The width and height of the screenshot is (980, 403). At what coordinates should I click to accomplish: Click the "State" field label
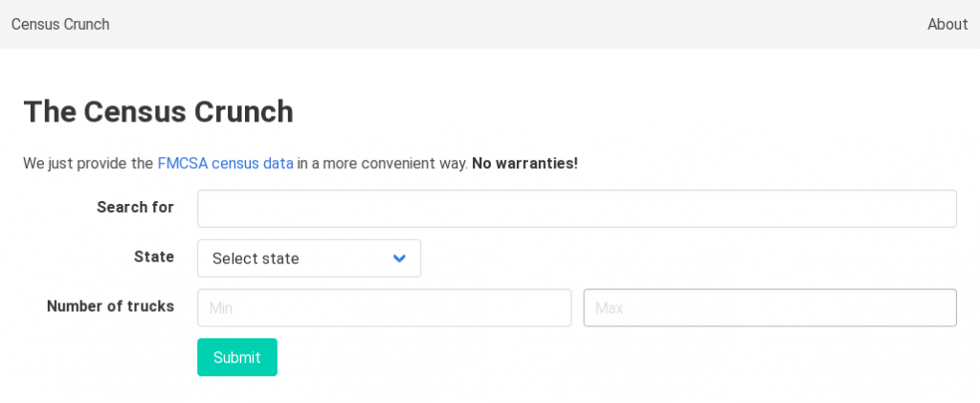(x=154, y=257)
